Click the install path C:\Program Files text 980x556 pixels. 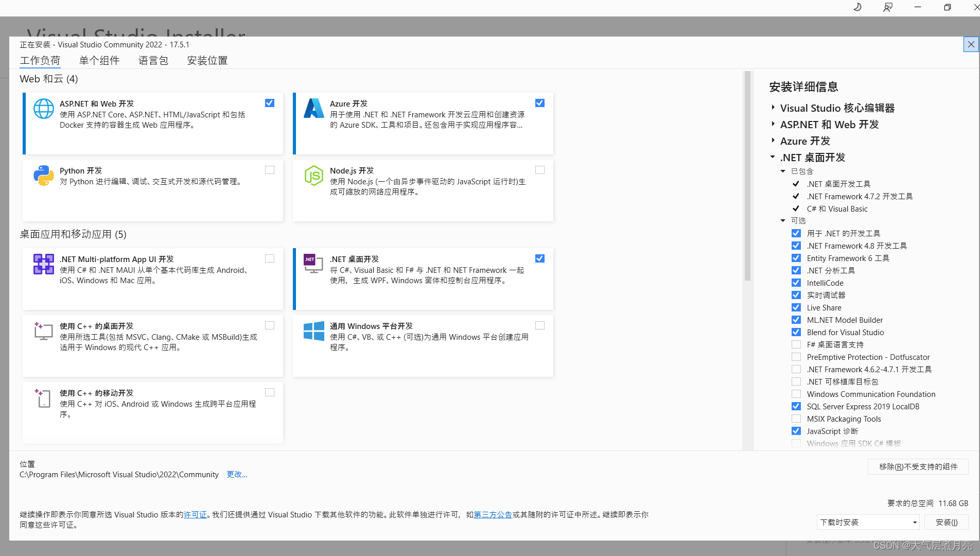tap(119, 474)
